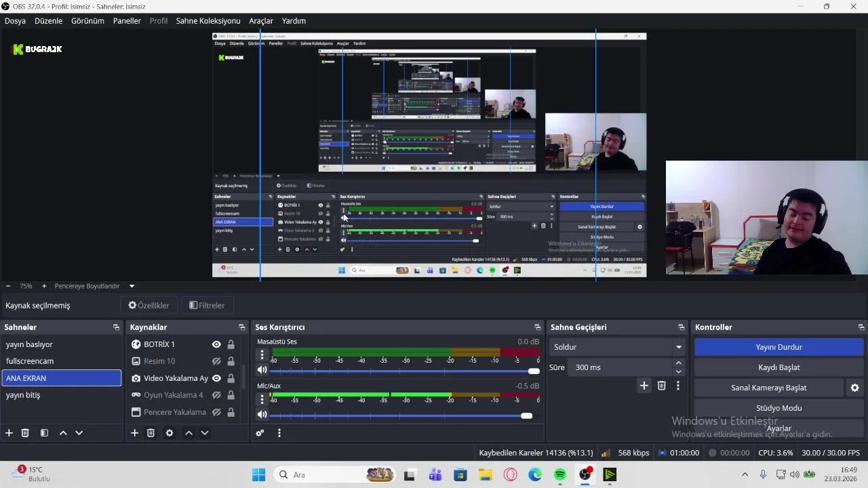Open Özellikler for selected source

149,306
